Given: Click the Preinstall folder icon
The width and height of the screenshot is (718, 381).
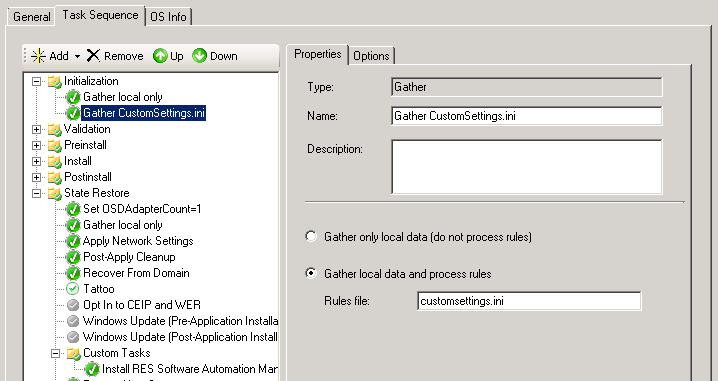Looking at the screenshot, I should pos(54,146).
